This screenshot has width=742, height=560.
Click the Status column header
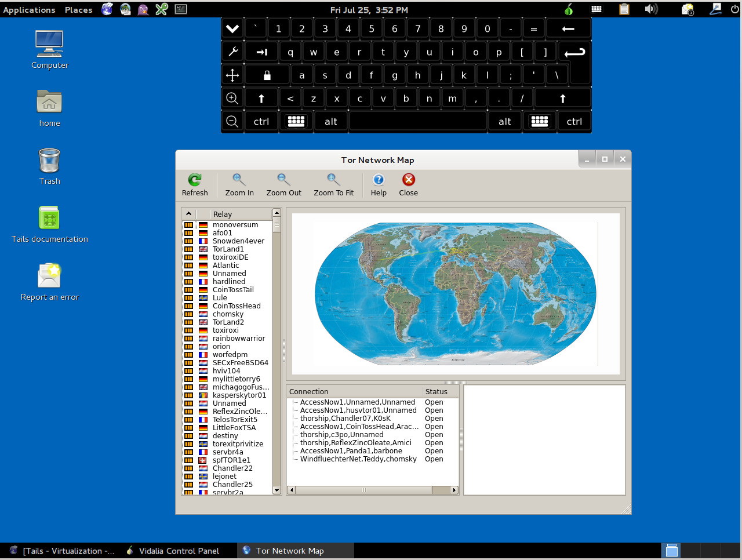point(441,391)
